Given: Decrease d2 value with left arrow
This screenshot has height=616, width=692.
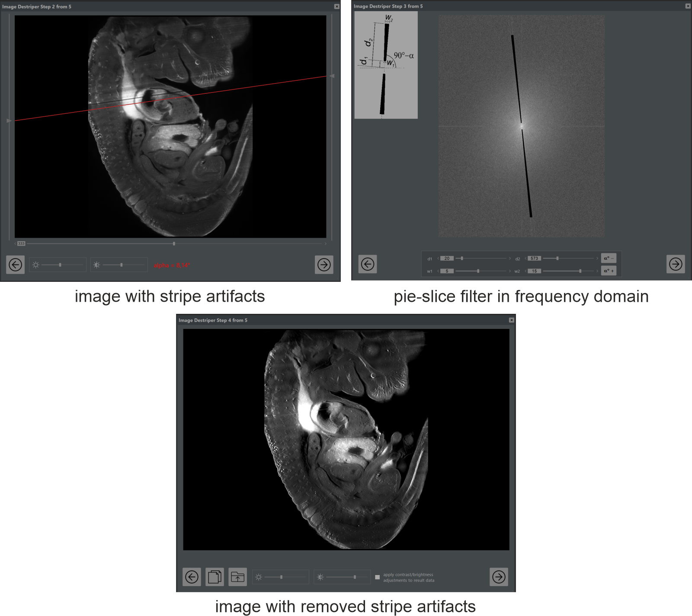Looking at the screenshot, I should 525,259.
